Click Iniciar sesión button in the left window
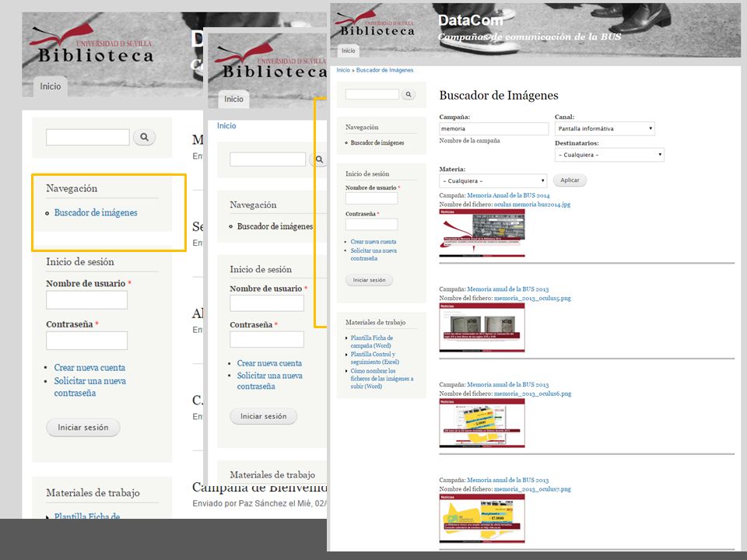Screen dimensions: 747x560 pyautogui.click(x=83, y=427)
